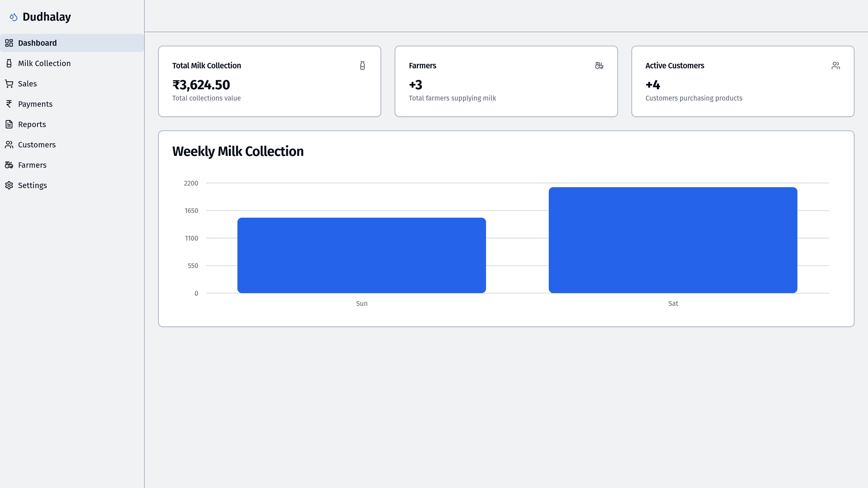868x488 pixels.
Task: Click the users icon in Active Customers card
Action: [x=835, y=65]
